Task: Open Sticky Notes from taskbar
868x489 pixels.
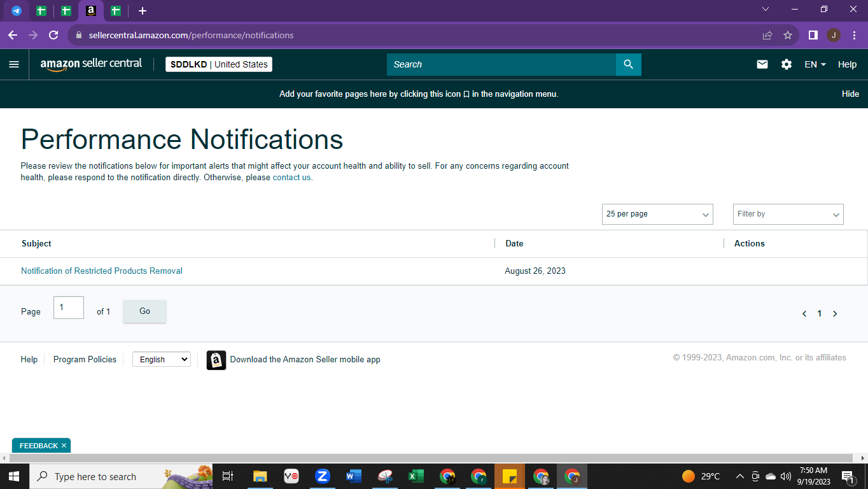Action: (x=509, y=476)
